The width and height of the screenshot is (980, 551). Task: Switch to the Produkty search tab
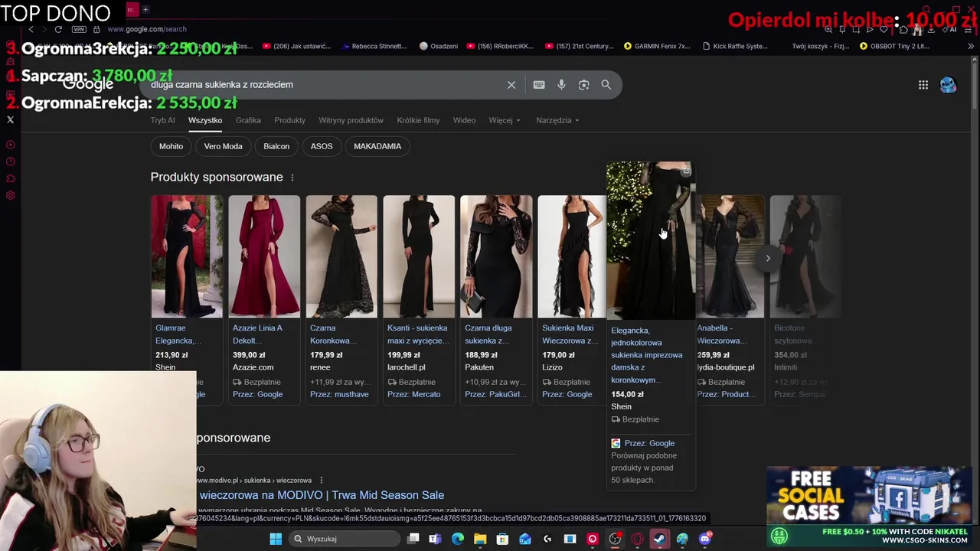tap(289, 120)
